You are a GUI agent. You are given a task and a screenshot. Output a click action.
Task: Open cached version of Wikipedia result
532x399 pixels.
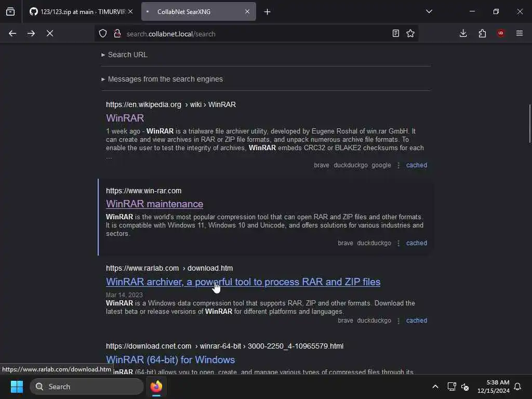[417, 165]
